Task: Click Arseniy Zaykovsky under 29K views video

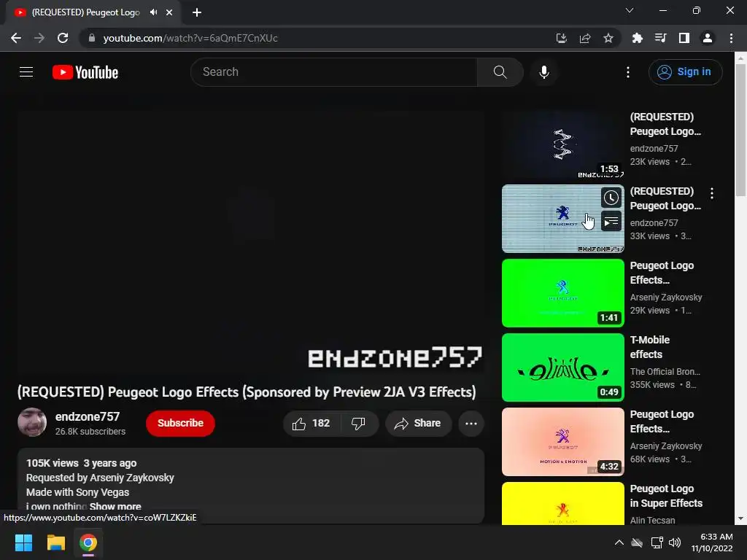Action: point(666,297)
